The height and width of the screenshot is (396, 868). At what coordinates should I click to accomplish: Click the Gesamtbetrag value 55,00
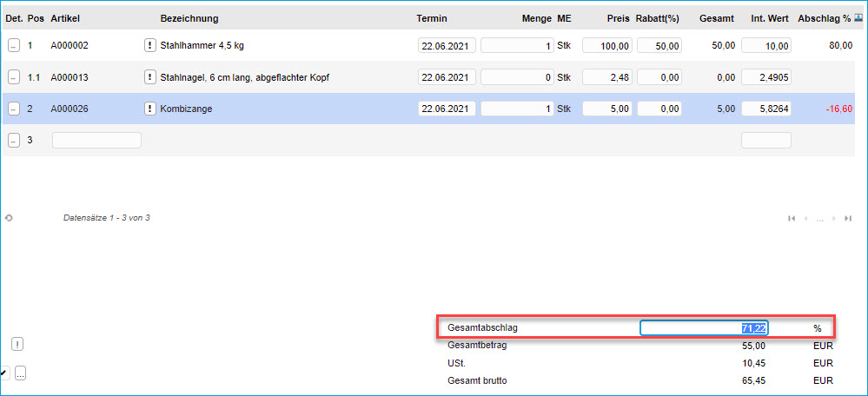tap(754, 346)
